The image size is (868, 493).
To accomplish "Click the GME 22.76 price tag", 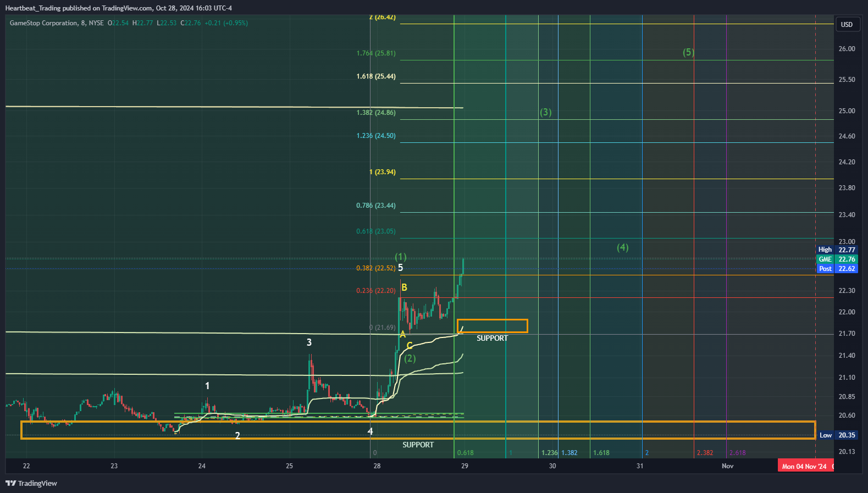I will coord(837,259).
